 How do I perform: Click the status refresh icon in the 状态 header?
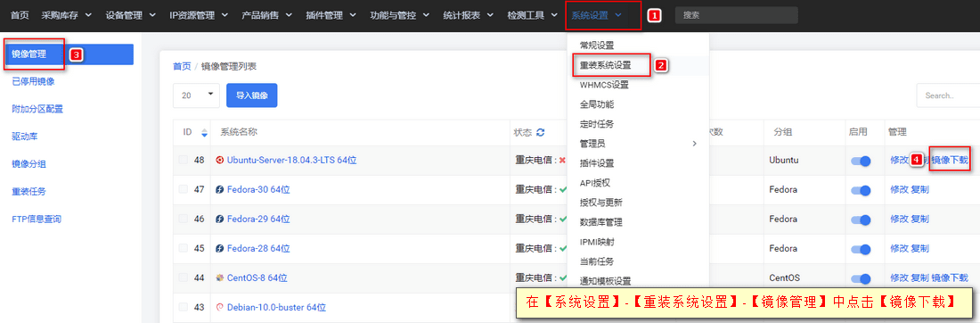(x=541, y=133)
